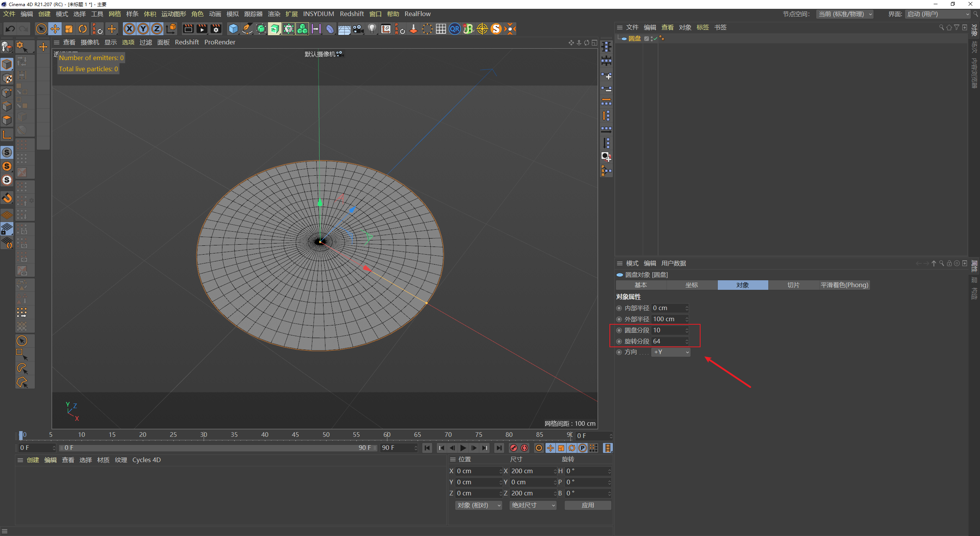
Task: Open the 对象 (相对) coordinate dropdown
Action: tap(479, 505)
